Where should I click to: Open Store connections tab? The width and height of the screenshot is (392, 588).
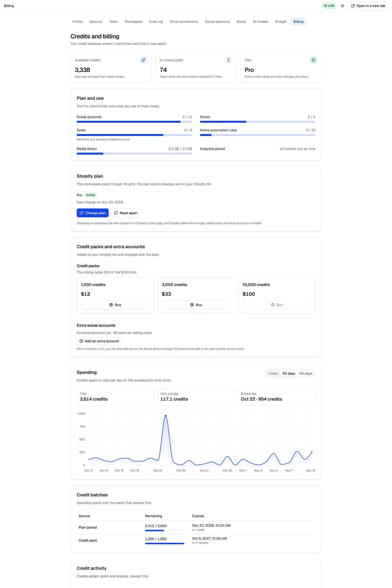[184, 22]
